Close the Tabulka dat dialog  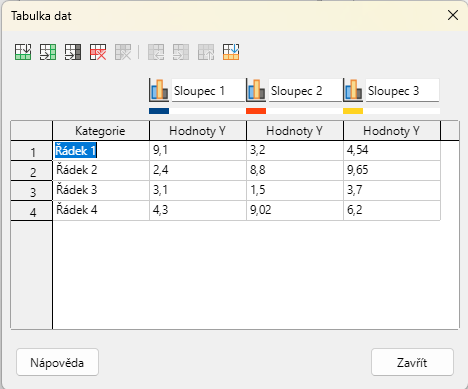[453, 15]
